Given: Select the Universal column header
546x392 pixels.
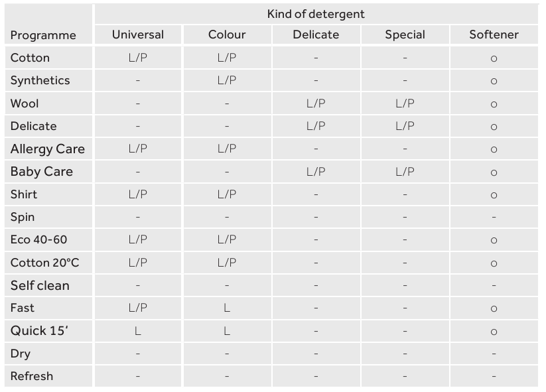Looking at the screenshot, I should point(137,34).
